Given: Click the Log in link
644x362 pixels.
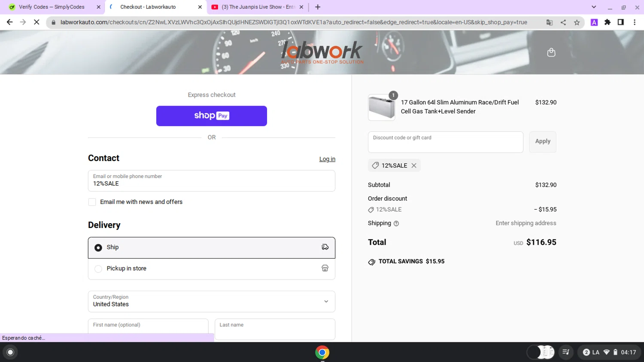Looking at the screenshot, I should [327, 159].
